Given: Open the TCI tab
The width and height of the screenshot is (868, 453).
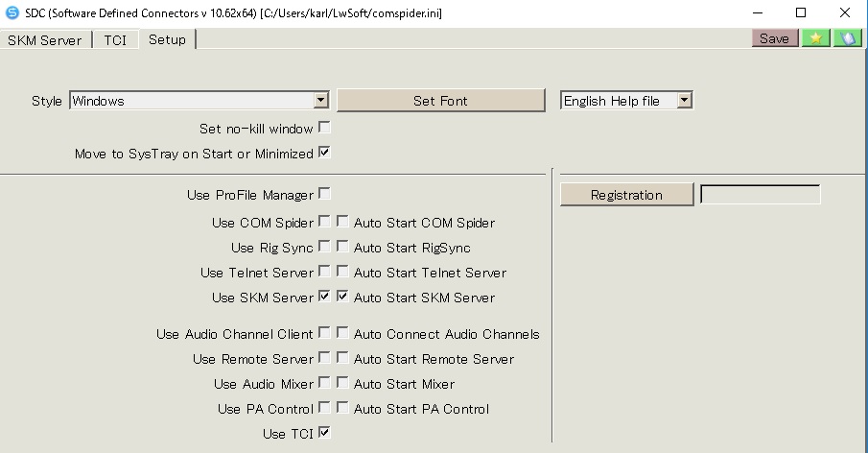Looking at the screenshot, I should click(x=115, y=40).
